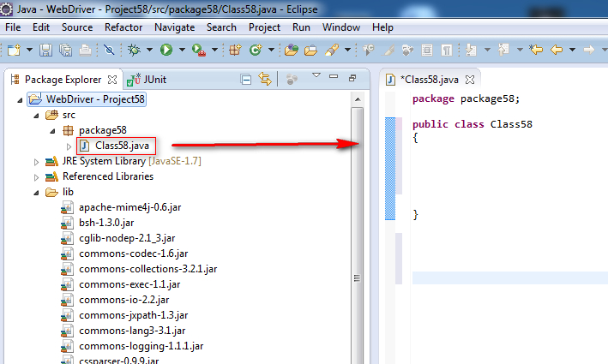
Task: Open the Window menu
Action: tap(341, 27)
